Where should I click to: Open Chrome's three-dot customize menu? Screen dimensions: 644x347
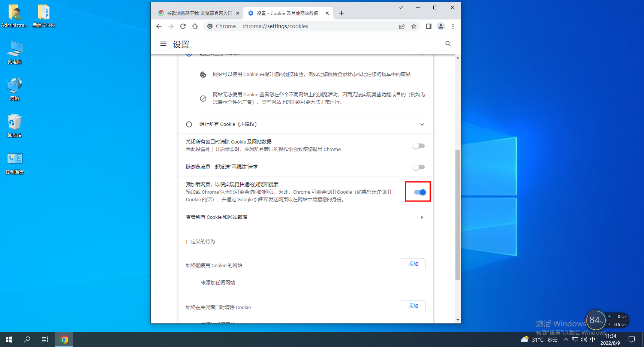coord(453,26)
